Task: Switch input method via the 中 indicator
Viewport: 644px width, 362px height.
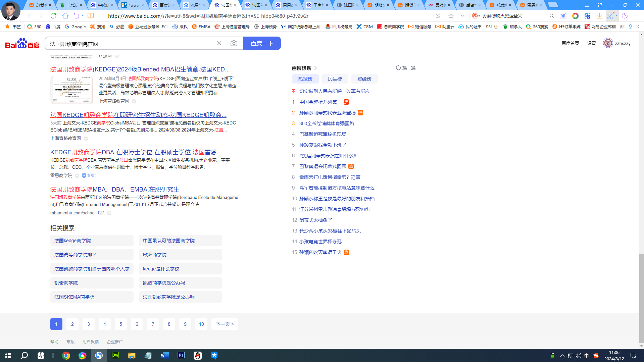Action: pos(588,355)
